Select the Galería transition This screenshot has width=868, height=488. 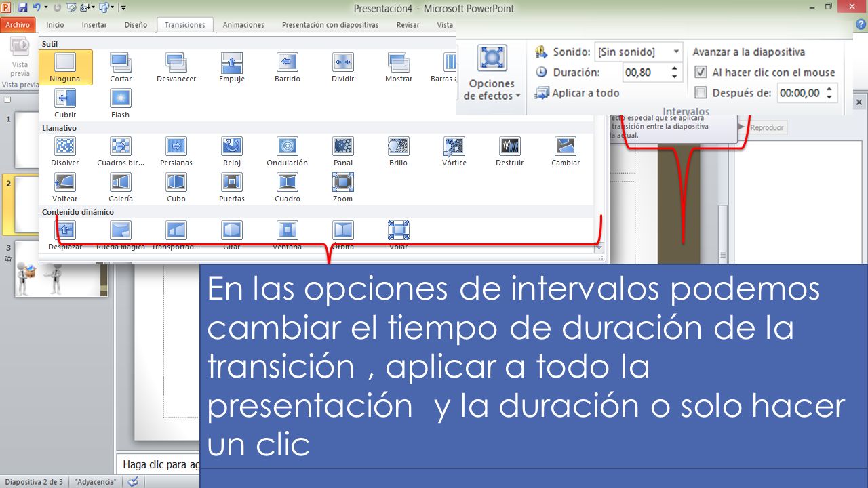121,187
